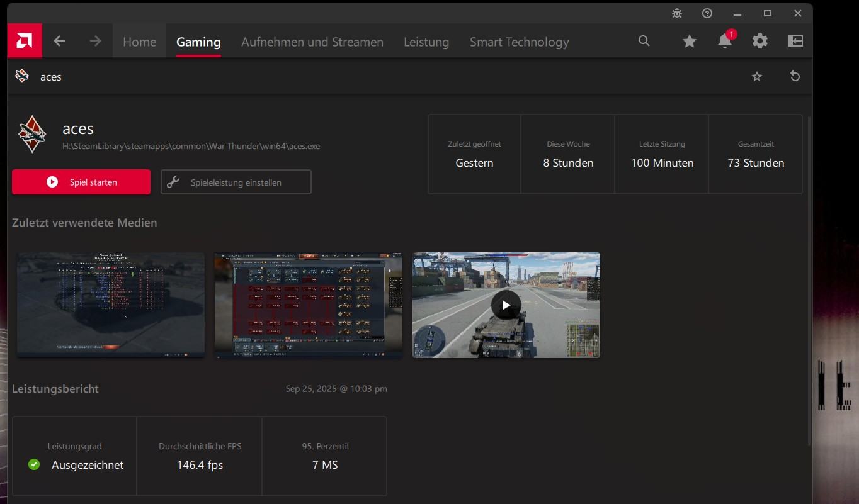Click the Sep 25, 2025 report date
Image resolution: width=859 pixels, height=504 pixels.
tap(336, 389)
